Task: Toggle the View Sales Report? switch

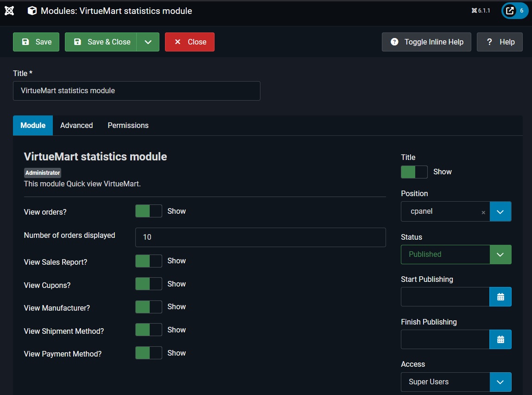Action: coord(149,261)
